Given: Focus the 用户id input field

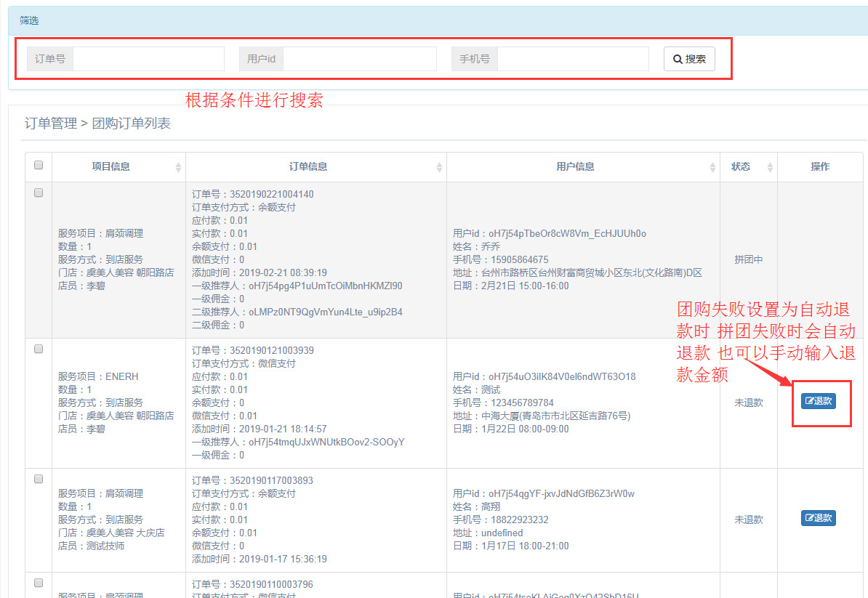Looking at the screenshot, I should coord(359,59).
